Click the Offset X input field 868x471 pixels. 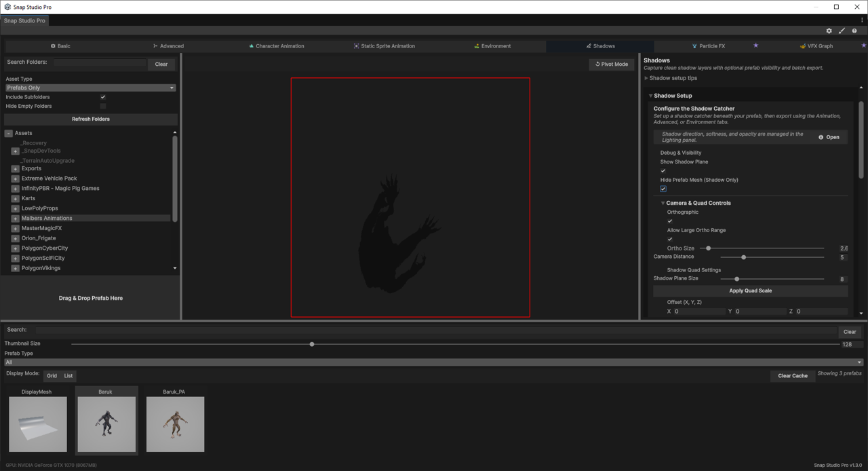(699, 312)
